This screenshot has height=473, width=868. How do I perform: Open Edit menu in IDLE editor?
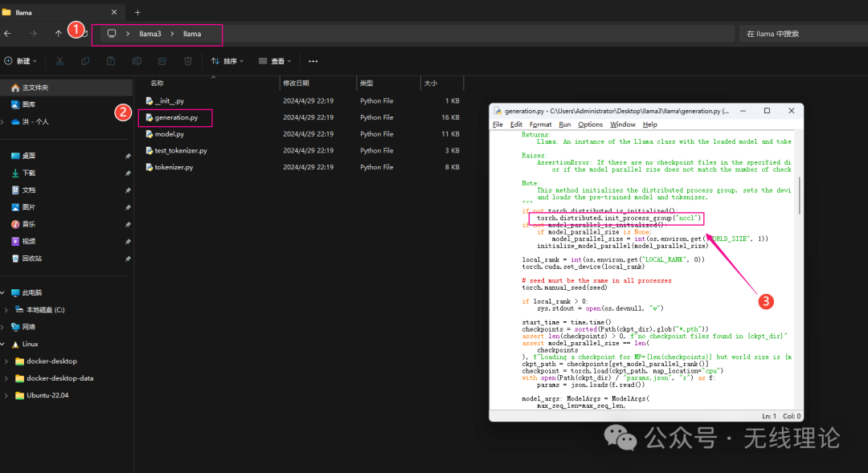tap(516, 124)
